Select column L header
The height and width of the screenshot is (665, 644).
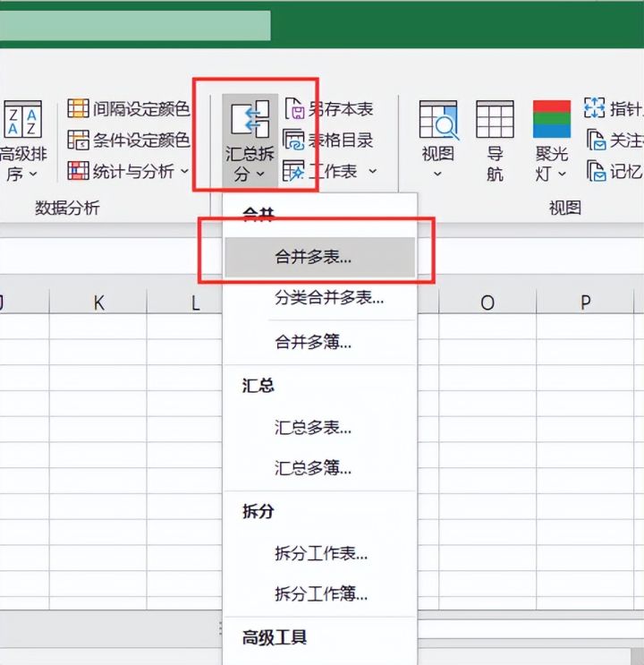[x=185, y=303]
